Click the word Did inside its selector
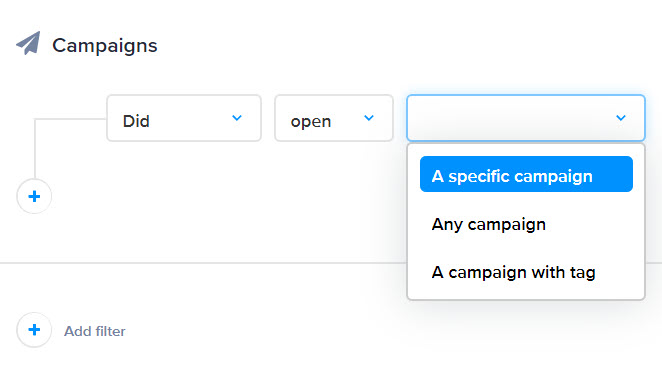 [136, 121]
